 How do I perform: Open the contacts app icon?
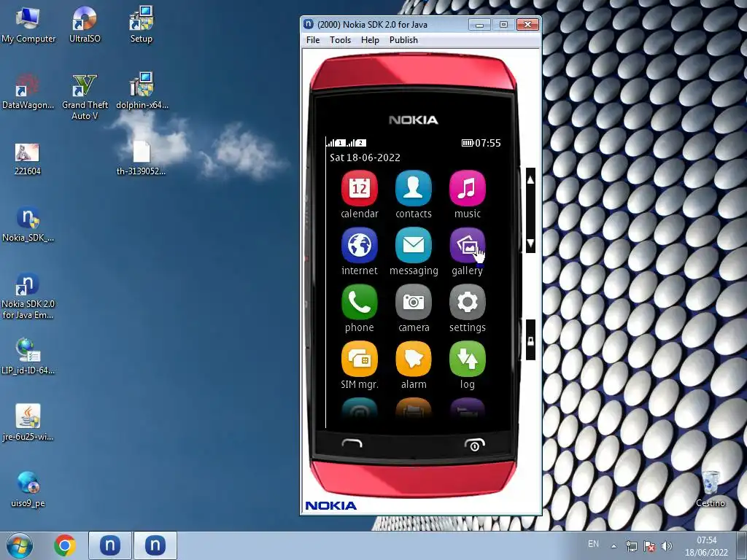click(413, 189)
